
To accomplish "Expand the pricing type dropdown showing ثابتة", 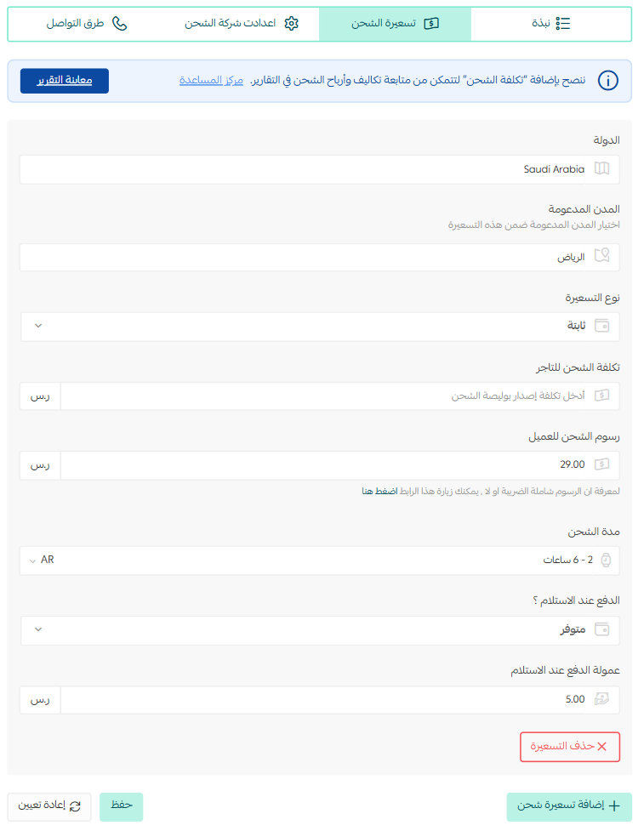I will click(320, 326).
